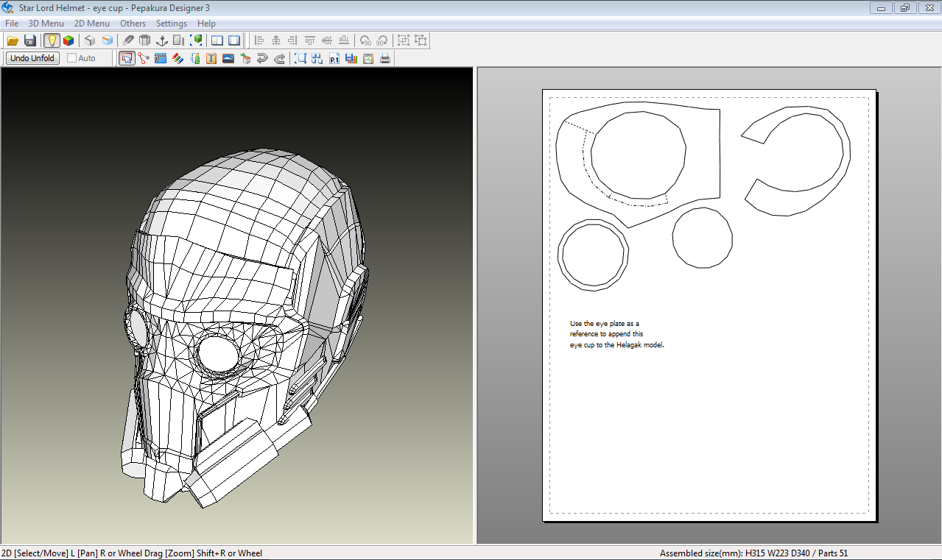Click the blue cube with orange edge icon
This screenshot has width=942, height=560.
108,40
